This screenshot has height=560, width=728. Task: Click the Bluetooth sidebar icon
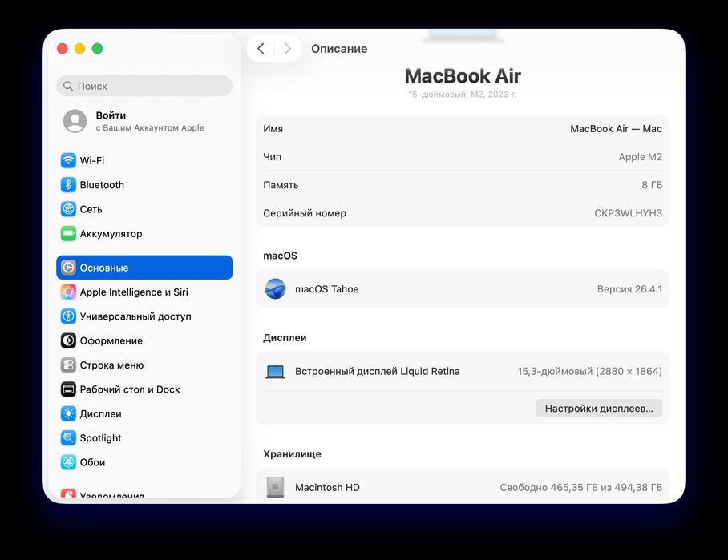(x=68, y=184)
